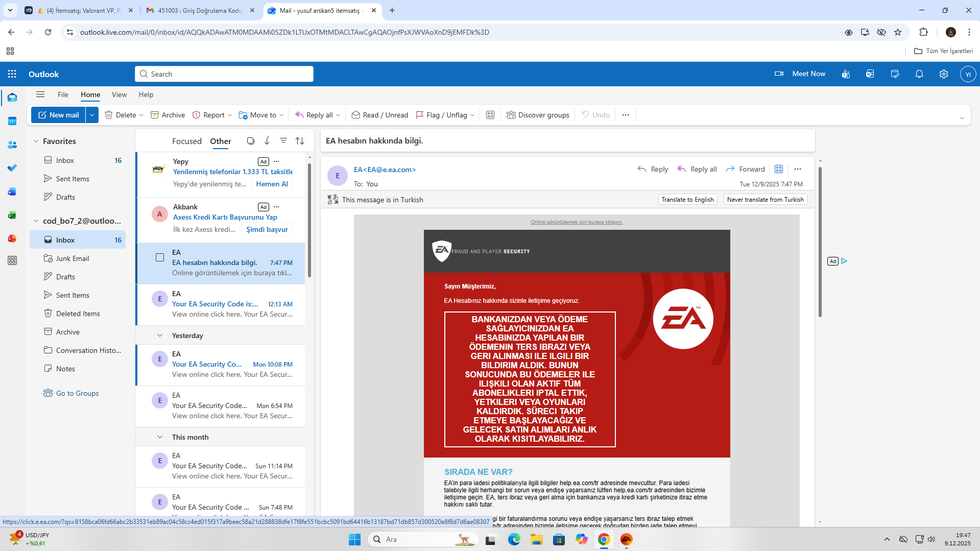
Task: Open the New mail dropdown arrow
Action: pyautogui.click(x=92, y=115)
